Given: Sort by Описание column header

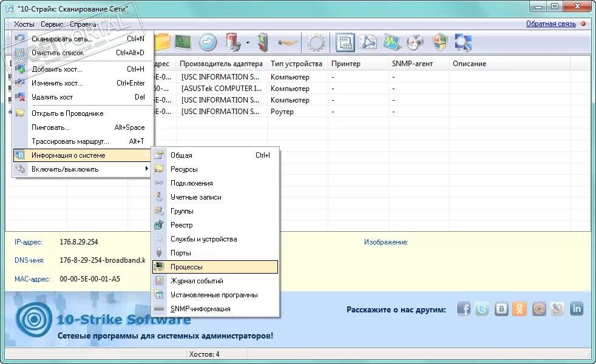Looking at the screenshot, I should (x=510, y=64).
